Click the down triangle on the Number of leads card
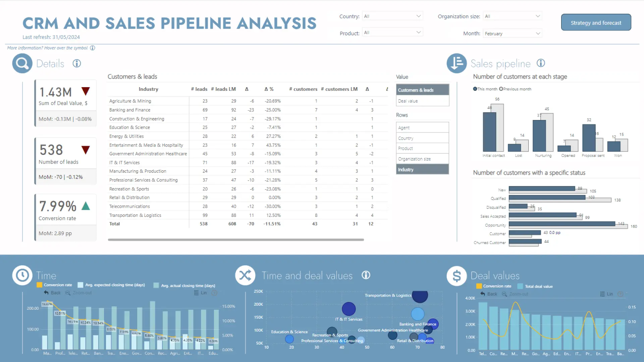 (86, 150)
